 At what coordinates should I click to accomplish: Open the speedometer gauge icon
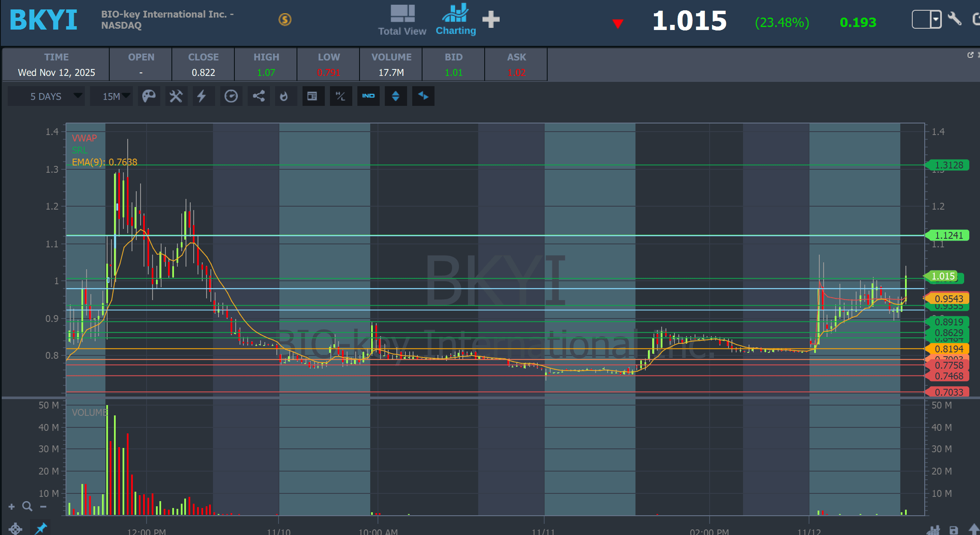[231, 96]
